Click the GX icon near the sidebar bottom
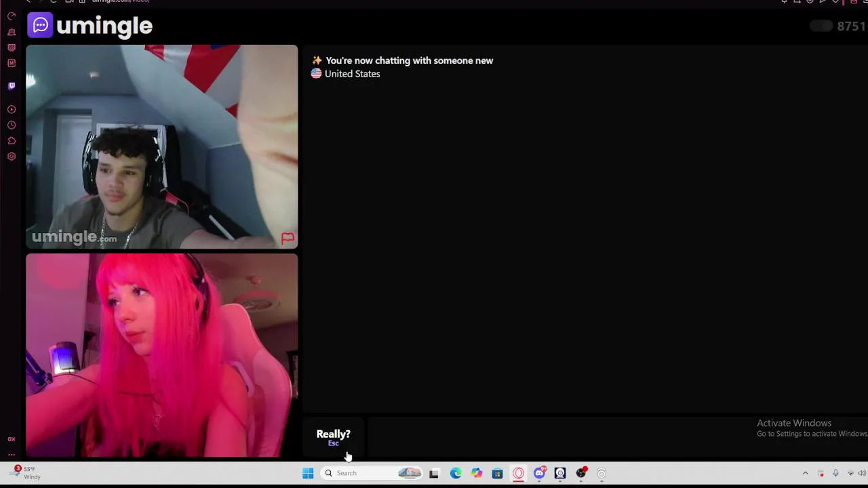 (12, 439)
